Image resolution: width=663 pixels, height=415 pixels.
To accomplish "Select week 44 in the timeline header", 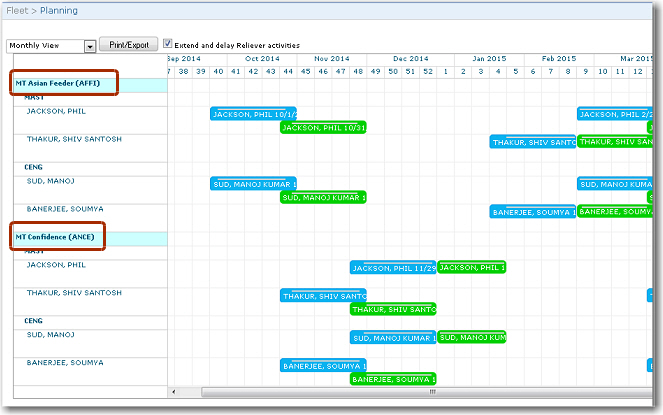I will 288,71.
